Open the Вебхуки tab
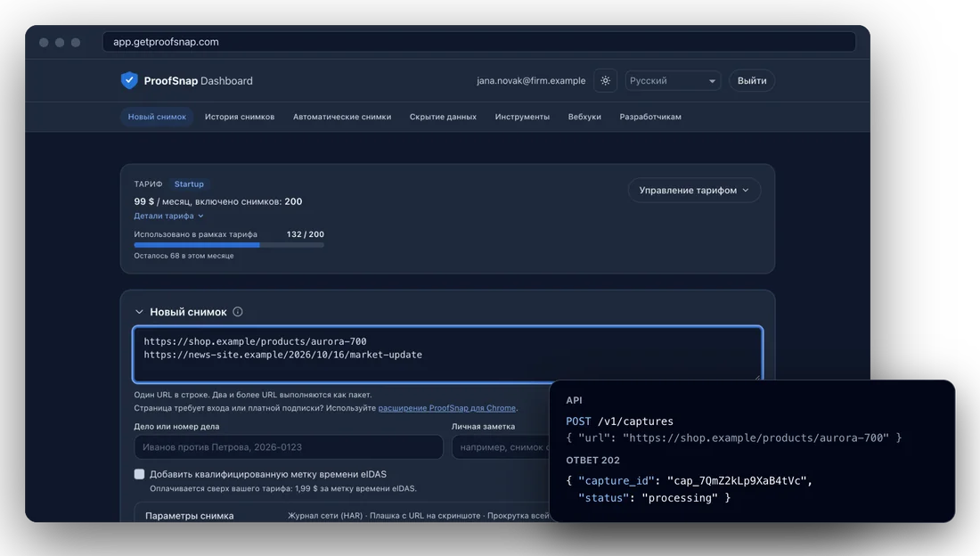Viewport: 980px width, 556px height. pos(584,117)
